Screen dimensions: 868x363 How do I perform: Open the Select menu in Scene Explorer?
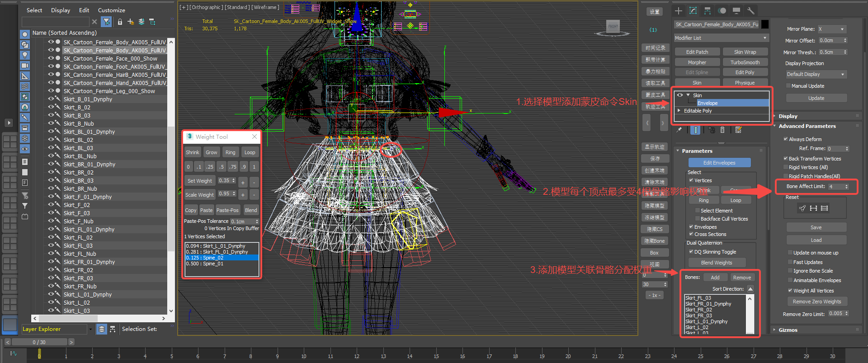(x=34, y=10)
